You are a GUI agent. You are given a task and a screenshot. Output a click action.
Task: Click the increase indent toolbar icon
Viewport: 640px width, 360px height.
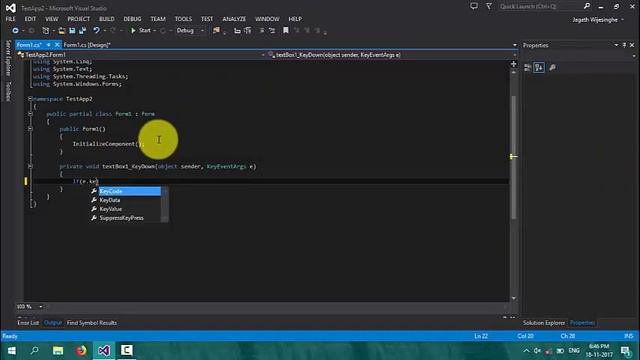[x=248, y=31]
